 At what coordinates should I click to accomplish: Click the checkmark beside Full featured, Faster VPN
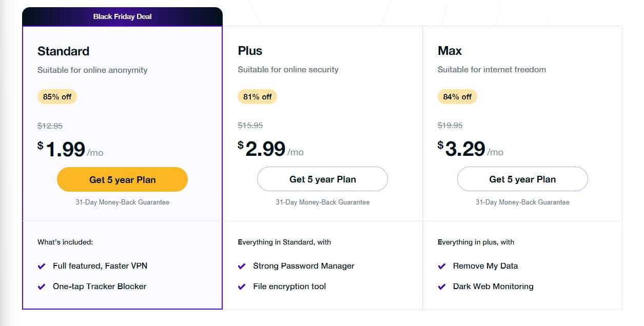click(42, 266)
